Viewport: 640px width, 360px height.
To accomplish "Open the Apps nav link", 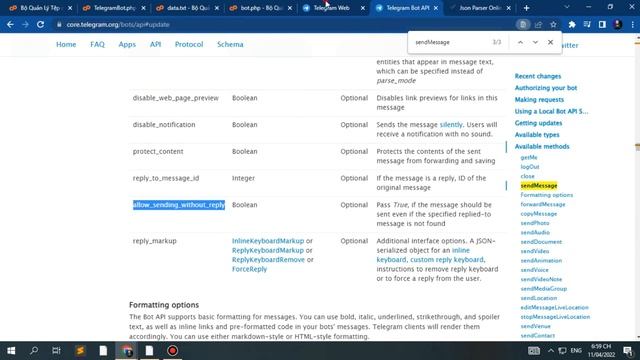I will (127, 44).
